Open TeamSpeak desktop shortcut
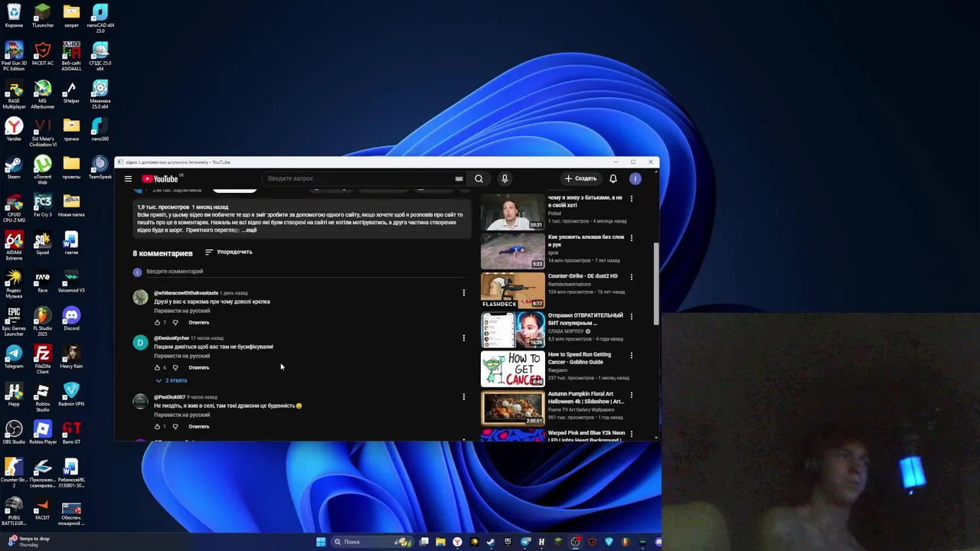Image resolution: width=980 pixels, height=551 pixels. pyautogui.click(x=100, y=168)
